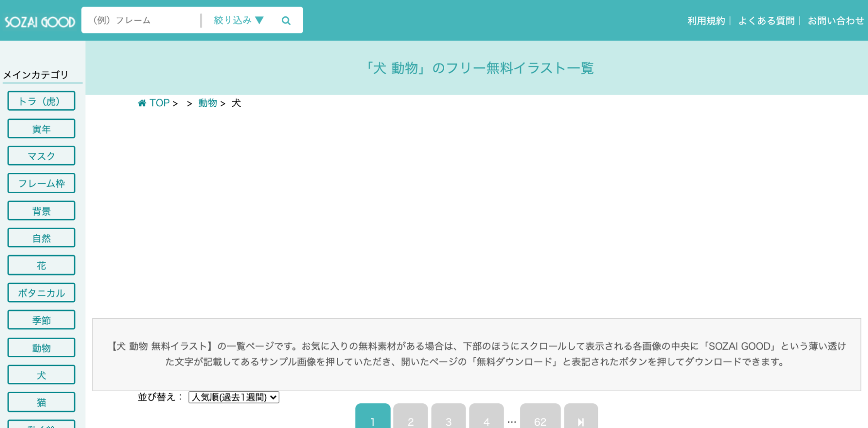The width and height of the screenshot is (868, 428).
Task: Click the home icon in breadcrumb
Action: (x=142, y=103)
